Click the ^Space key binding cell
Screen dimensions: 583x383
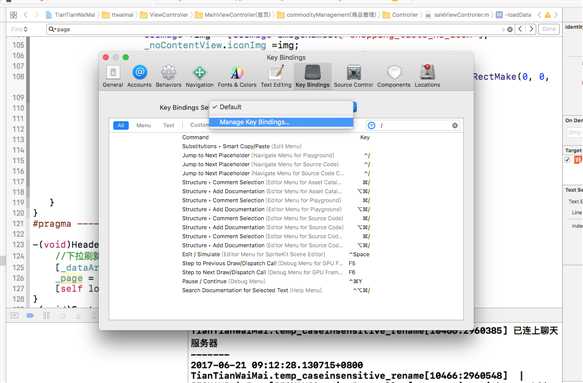tap(359, 254)
